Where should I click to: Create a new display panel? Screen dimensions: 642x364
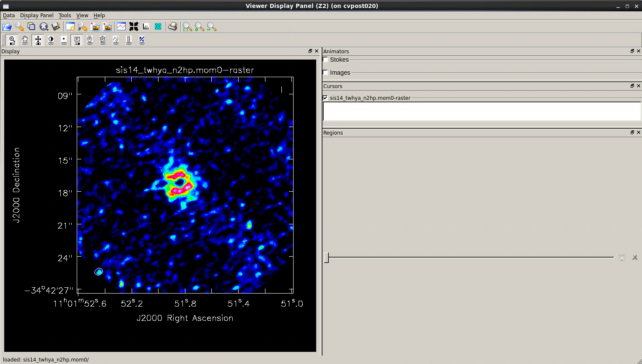point(70,27)
